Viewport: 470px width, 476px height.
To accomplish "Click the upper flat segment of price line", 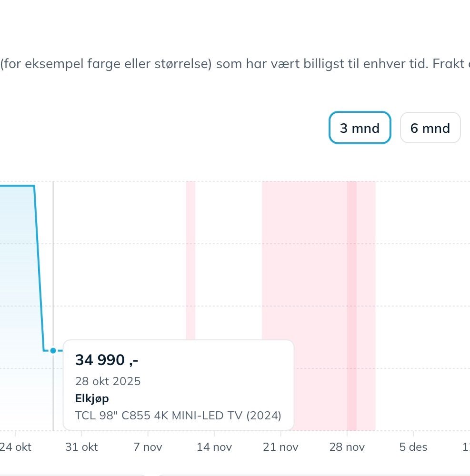I will tap(17, 186).
